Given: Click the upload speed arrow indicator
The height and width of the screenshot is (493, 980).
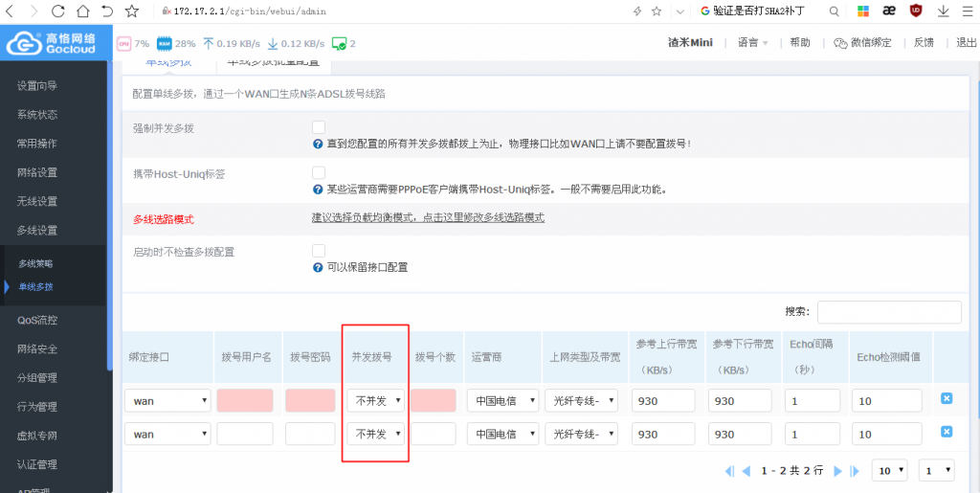Looking at the screenshot, I should (x=208, y=44).
